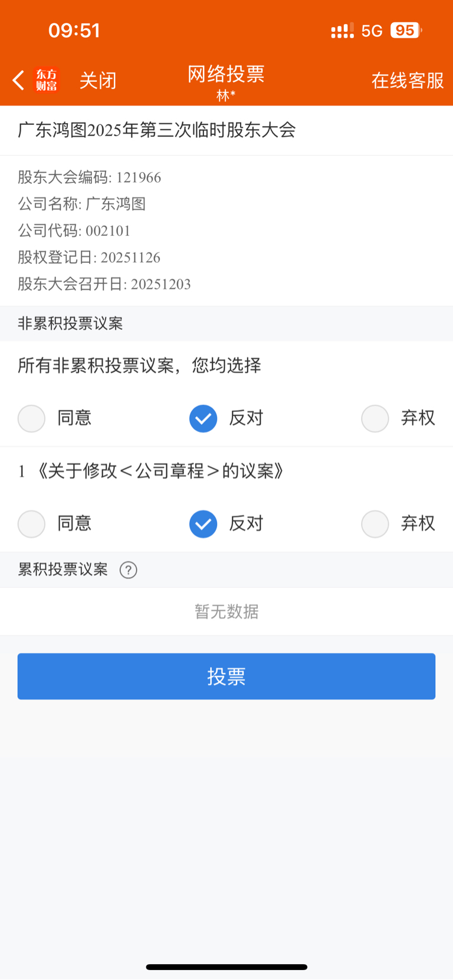Screen dimensions: 453x980
Task: Tap the battery indicator in status bar
Action: coord(406,31)
